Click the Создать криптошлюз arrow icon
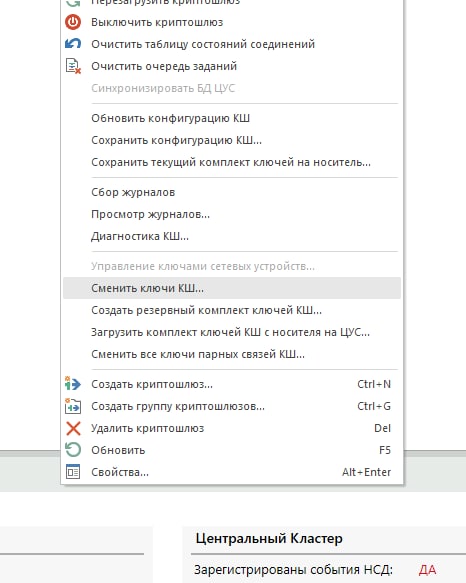Screen dimensions: 466x583 73,384
